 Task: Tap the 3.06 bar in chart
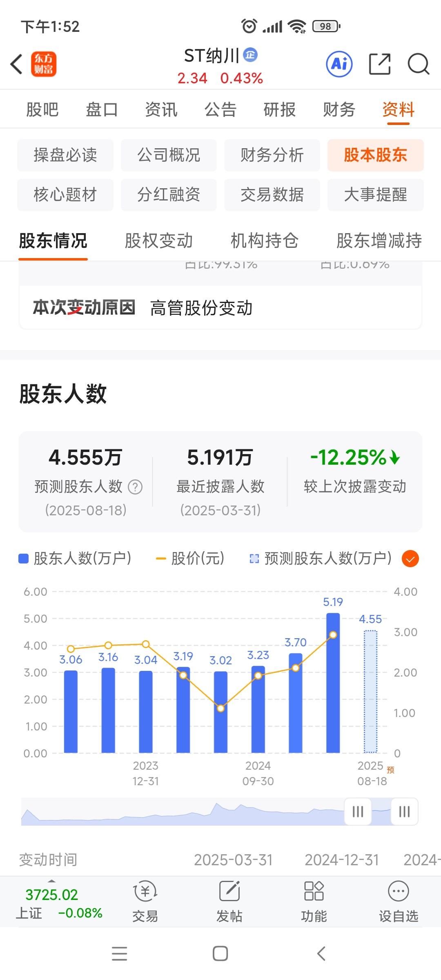click(71, 711)
